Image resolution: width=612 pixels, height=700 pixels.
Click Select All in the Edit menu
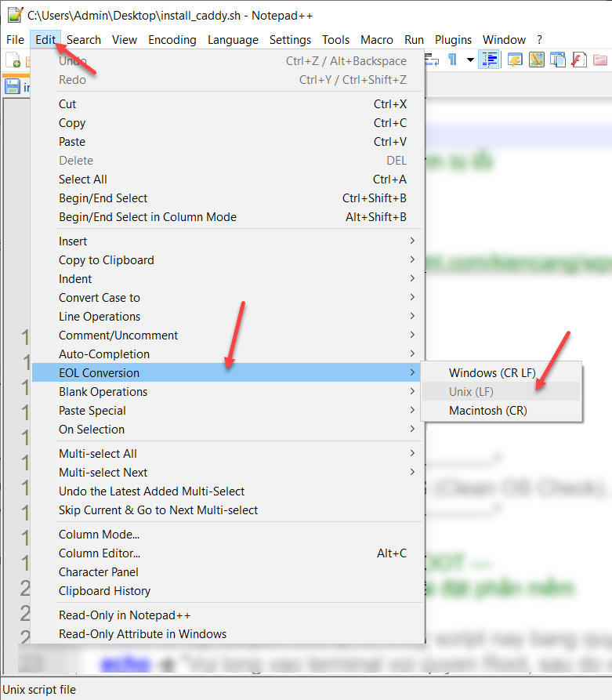(83, 180)
